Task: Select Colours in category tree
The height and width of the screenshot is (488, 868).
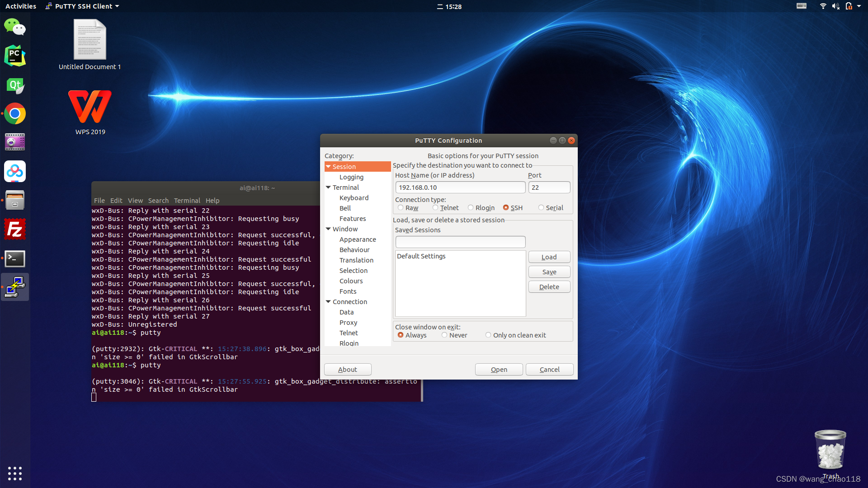Action: pyautogui.click(x=351, y=281)
